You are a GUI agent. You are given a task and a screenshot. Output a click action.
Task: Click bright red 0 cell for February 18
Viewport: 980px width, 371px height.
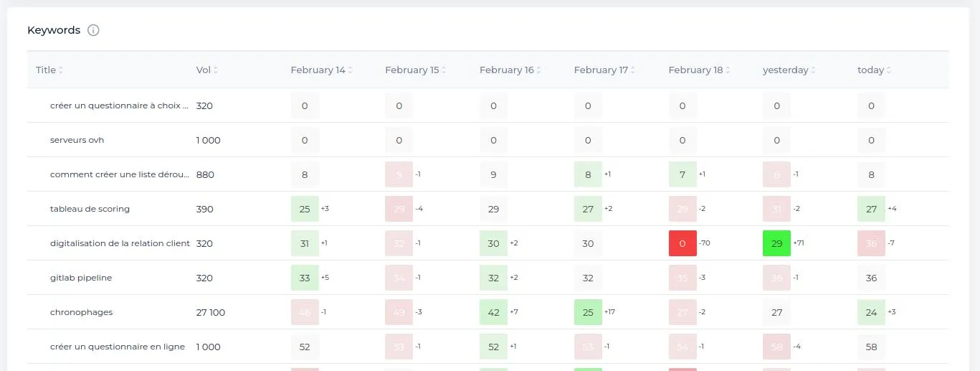coord(682,243)
